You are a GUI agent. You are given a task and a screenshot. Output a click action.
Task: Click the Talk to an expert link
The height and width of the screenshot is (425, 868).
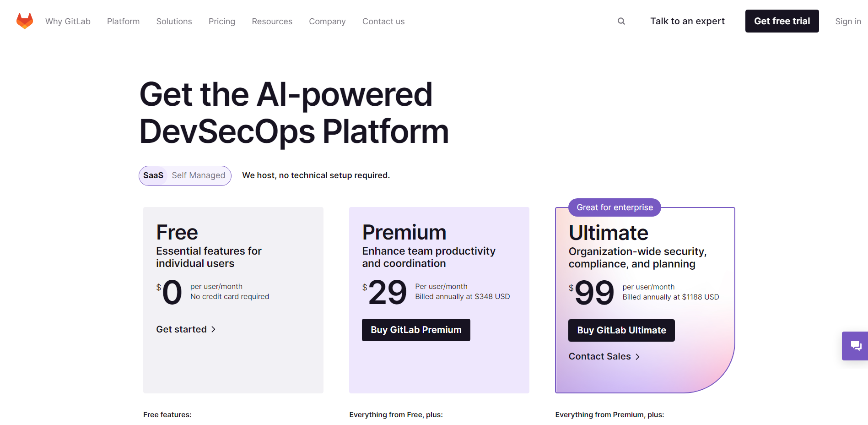(x=687, y=21)
